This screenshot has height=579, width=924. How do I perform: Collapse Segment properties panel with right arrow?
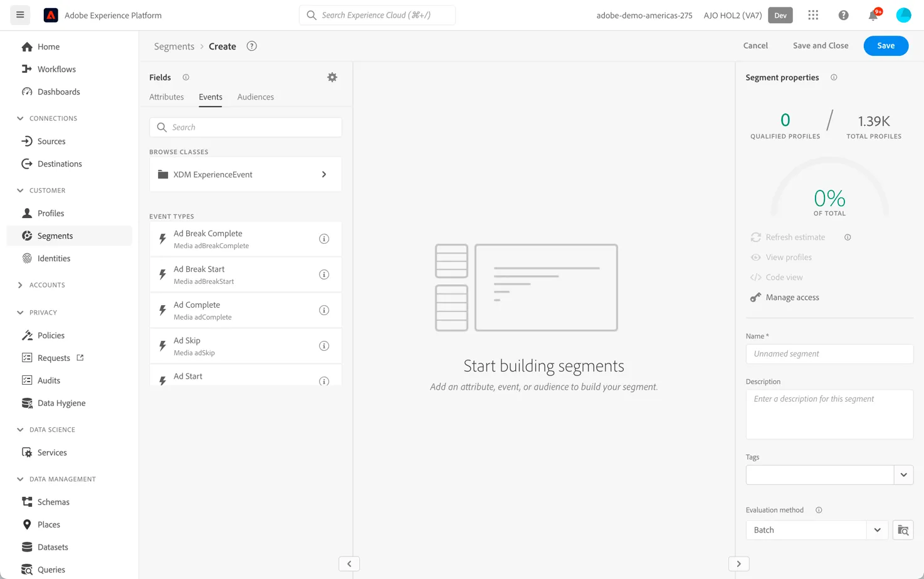coord(738,564)
